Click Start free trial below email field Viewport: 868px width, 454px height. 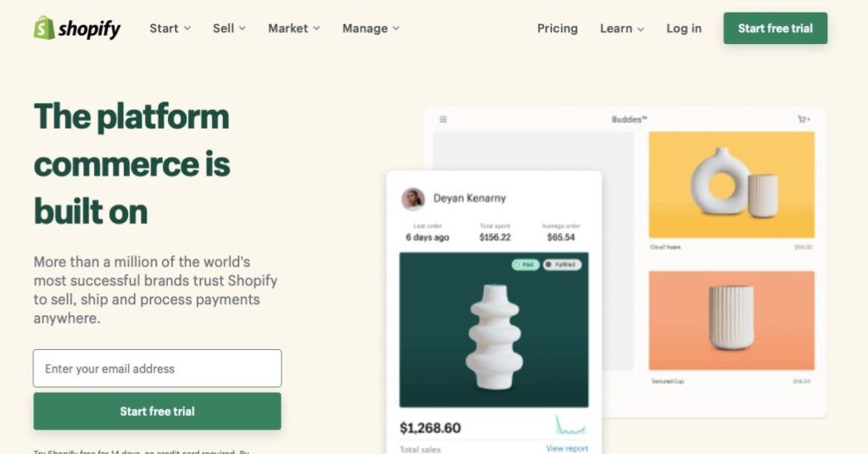point(157,412)
